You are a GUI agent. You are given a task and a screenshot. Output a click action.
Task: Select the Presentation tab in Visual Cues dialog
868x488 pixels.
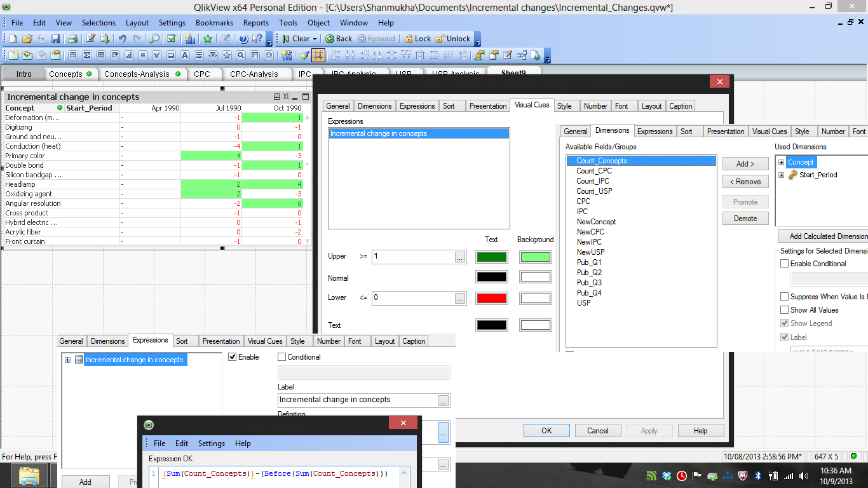pos(488,106)
